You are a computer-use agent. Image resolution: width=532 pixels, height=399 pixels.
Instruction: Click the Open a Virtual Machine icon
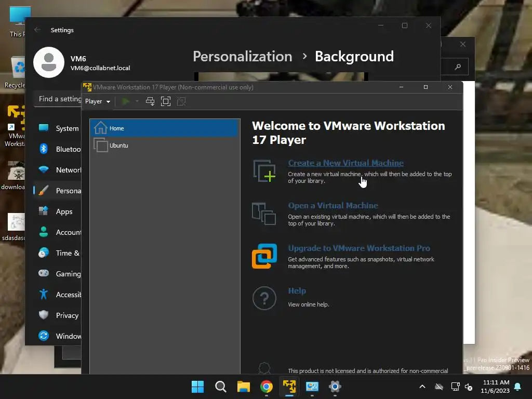point(264,214)
